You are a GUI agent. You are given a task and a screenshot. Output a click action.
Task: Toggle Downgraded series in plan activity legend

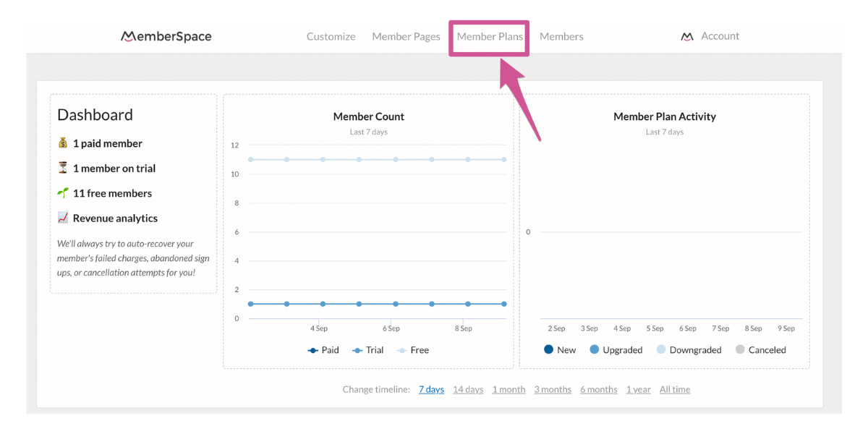tap(689, 349)
